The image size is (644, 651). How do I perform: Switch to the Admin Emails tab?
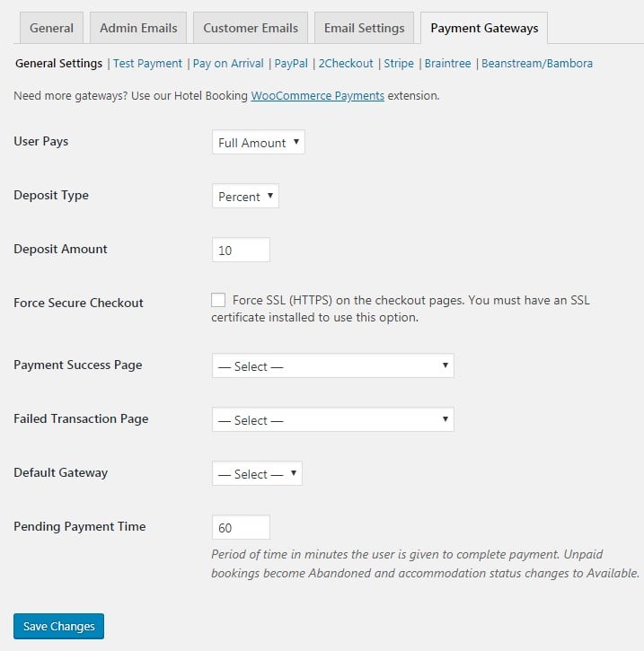pyautogui.click(x=138, y=28)
